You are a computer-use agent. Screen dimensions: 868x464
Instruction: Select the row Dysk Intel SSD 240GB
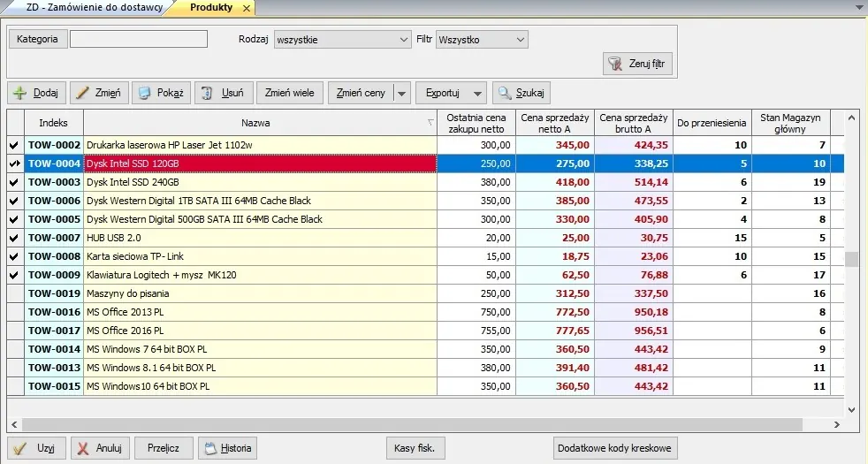tap(425, 182)
